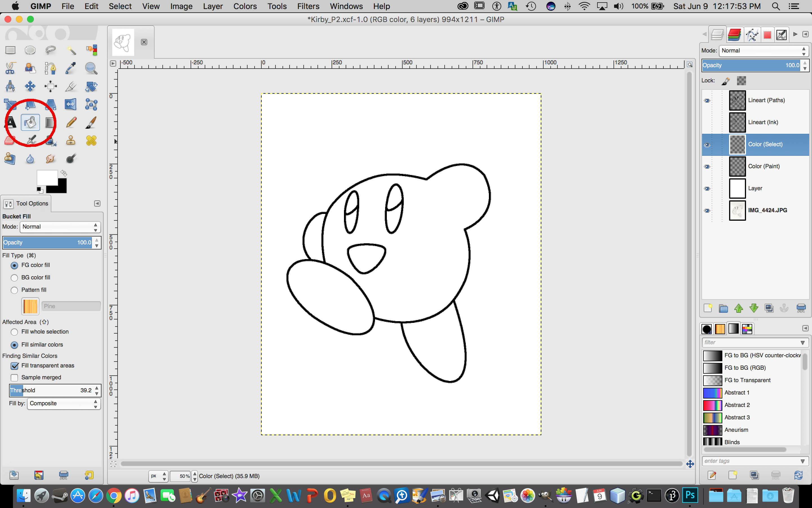Create a new layer in Layers panel

[x=708, y=308]
